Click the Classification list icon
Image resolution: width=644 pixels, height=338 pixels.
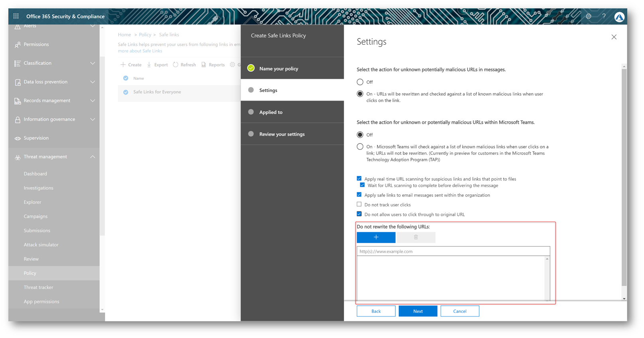pyautogui.click(x=18, y=63)
